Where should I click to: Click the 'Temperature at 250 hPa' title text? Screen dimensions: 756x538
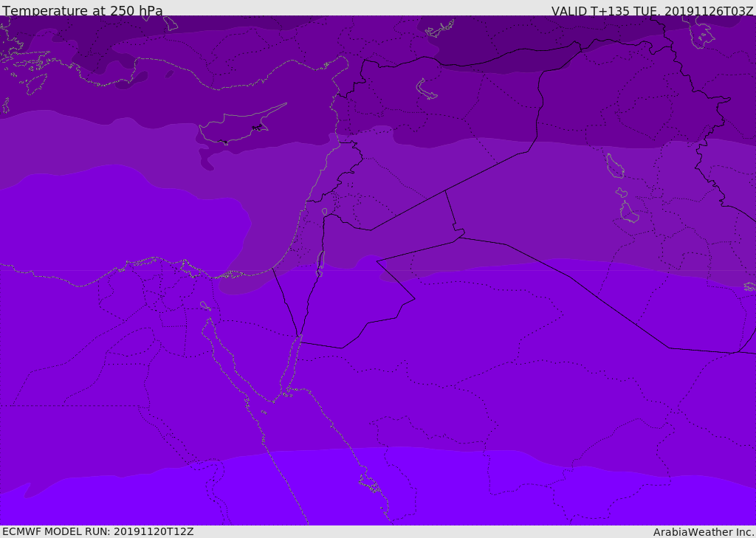pos(83,10)
